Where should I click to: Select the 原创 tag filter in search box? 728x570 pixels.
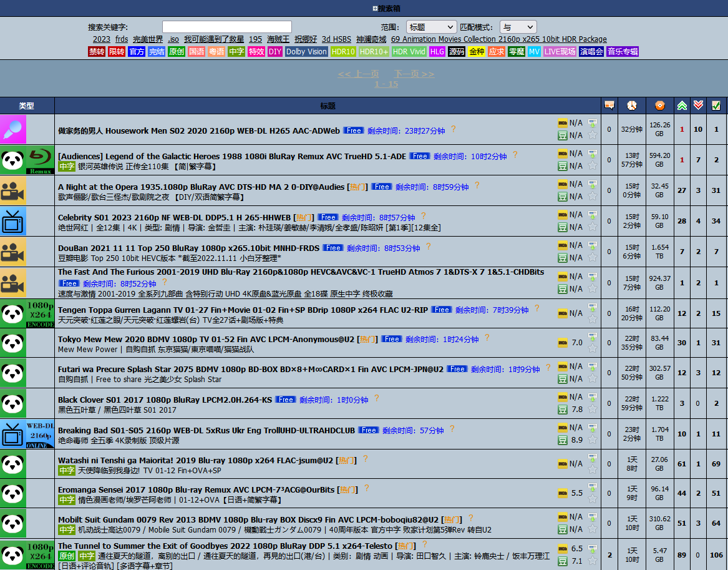point(177,52)
